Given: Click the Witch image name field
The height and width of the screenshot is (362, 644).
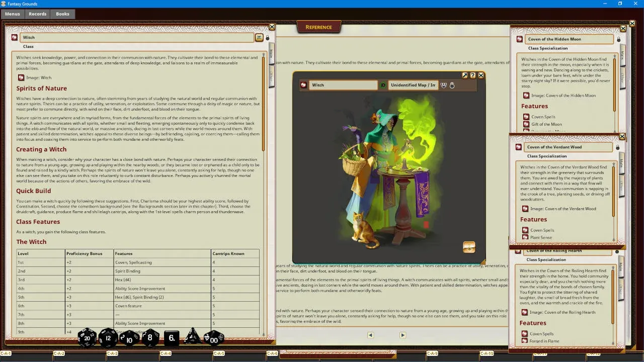Looking at the screenshot, I should (x=343, y=85).
